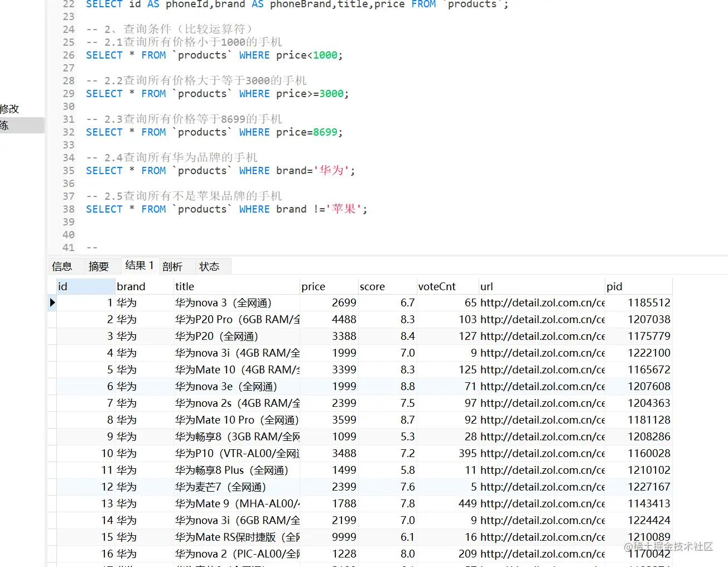
Task: Click the title column header
Action: coord(237,286)
